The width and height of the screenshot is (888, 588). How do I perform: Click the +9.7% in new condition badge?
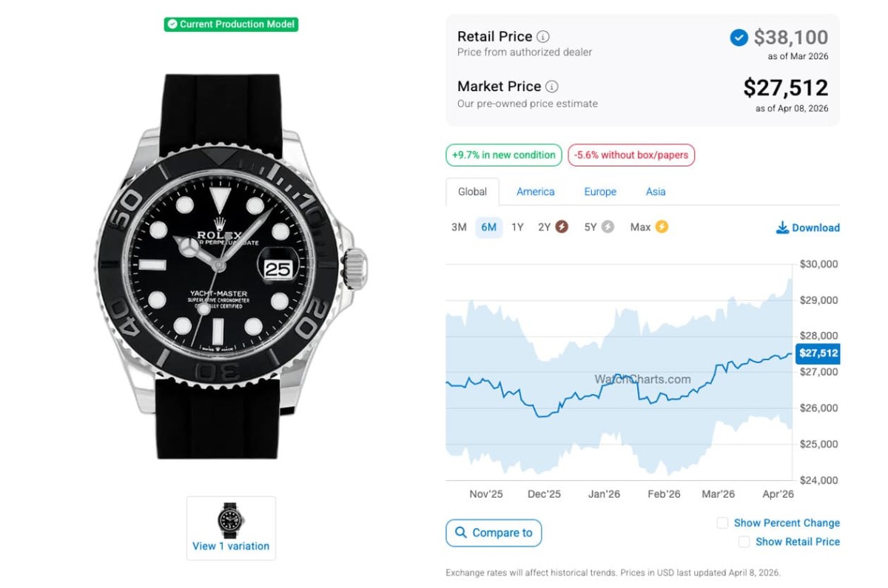(x=504, y=155)
